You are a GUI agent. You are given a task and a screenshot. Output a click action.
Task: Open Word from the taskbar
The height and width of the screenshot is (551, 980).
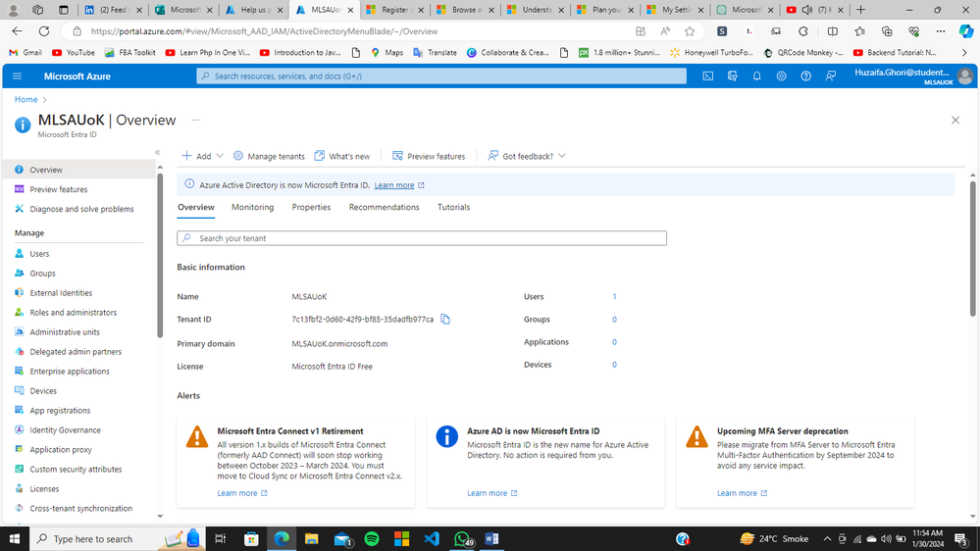tap(491, 538)
